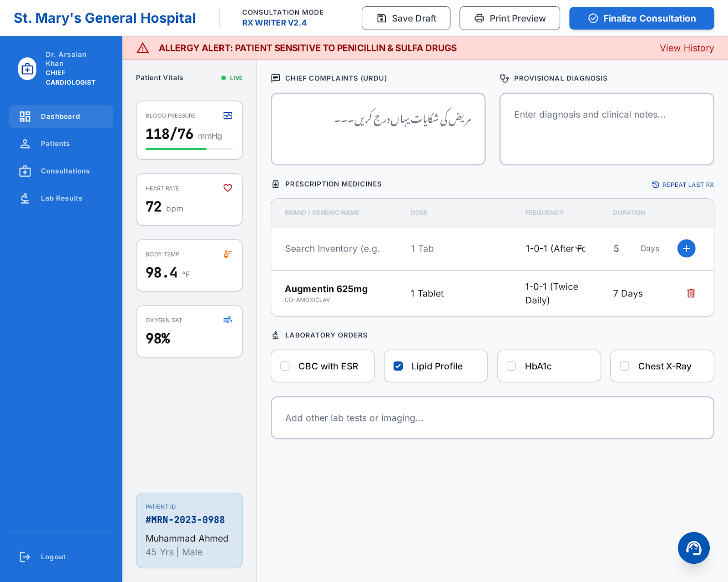Open the support chat headset button
This screenshot has width=728, height=582.
point(693,548)
